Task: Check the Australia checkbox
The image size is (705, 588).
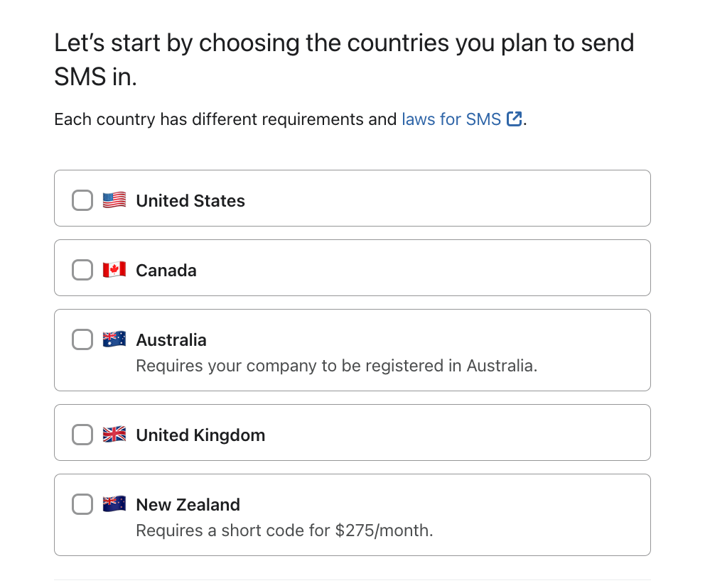Action: pyautogui.click(x=82, y=339)
